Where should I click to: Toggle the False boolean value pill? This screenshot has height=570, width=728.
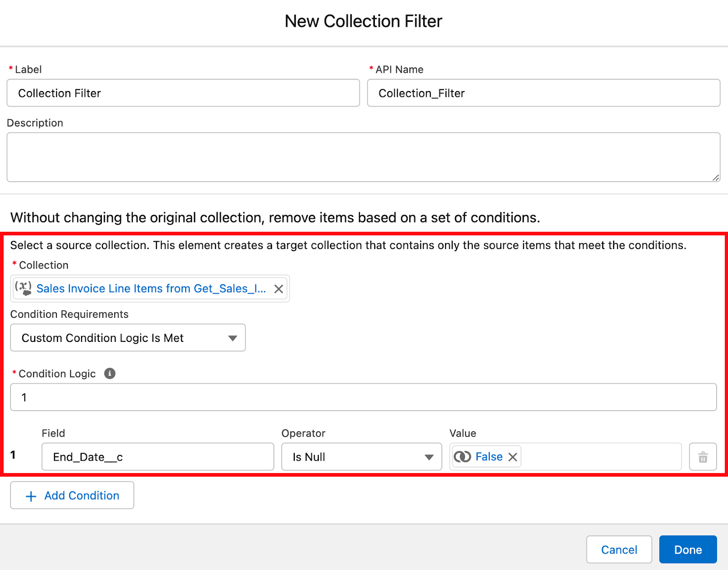click(x=489, y=457)
